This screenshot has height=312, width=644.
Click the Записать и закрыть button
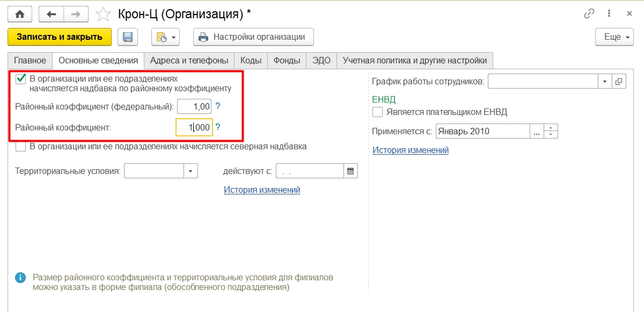pos(60,37)
